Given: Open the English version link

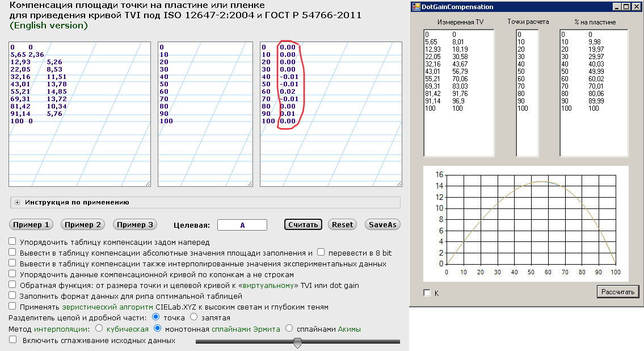Looking at the screenshot, I should tap(48, 26).
